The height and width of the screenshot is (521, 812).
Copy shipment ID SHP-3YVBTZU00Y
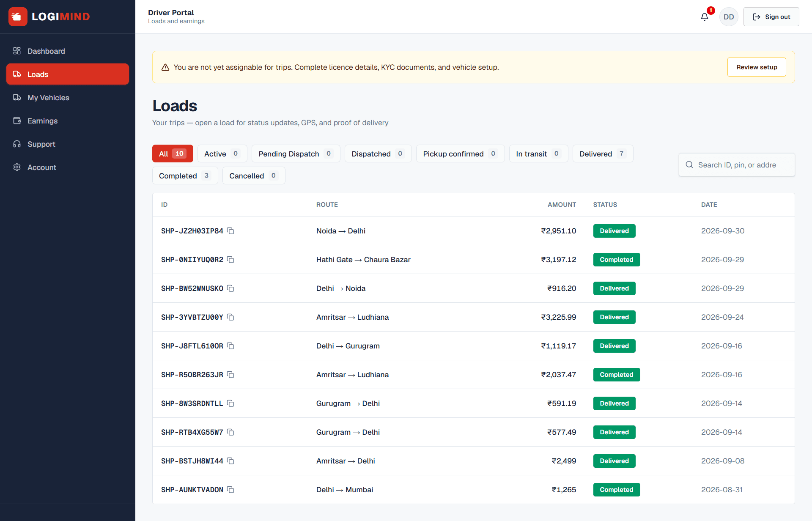[x=230, y=317]
